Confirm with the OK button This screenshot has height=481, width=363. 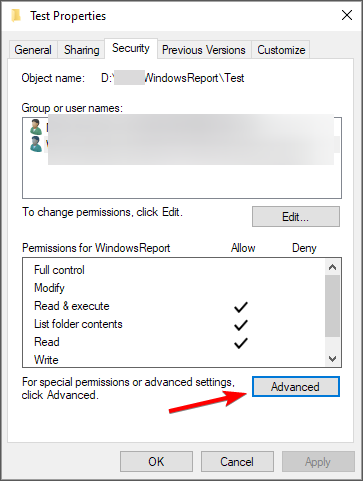[156, 462]
